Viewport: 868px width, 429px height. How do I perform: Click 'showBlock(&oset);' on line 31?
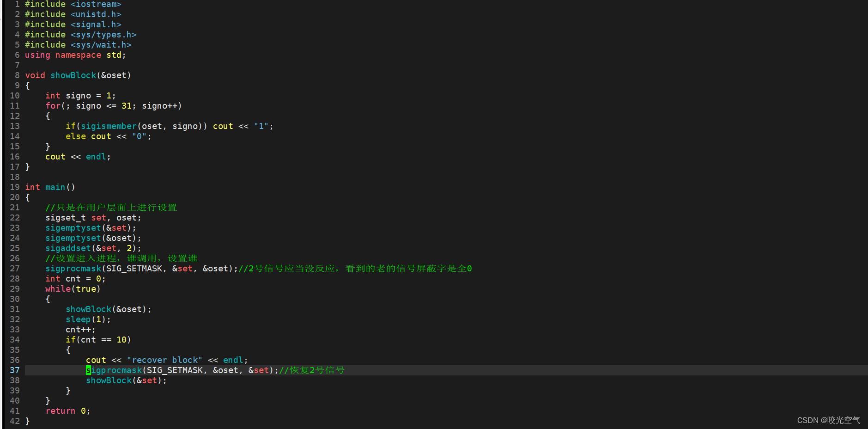coord(109,309)
